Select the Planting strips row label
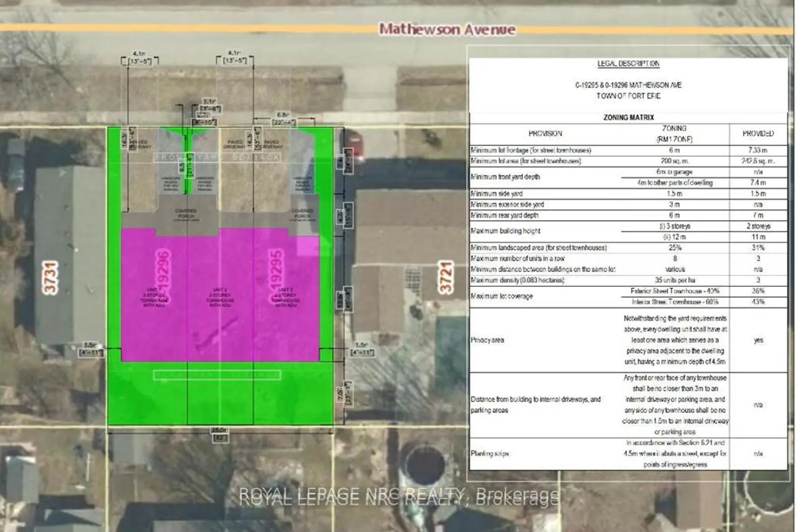 pyautogui.click(x=489, y=454)
